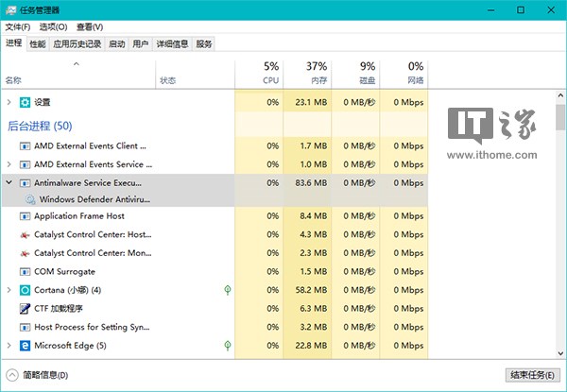Viewport: 567px width, 392px height.
Task: Sort by the 名称 column header
Action: [x=78, y=74]
